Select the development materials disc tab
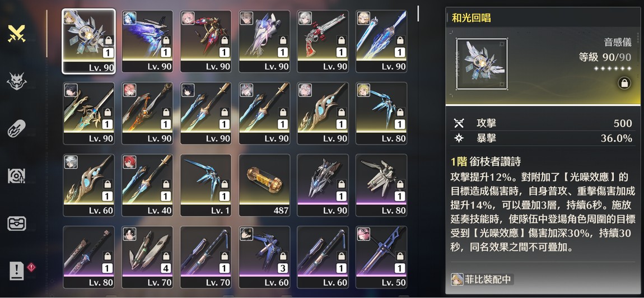 17,176
